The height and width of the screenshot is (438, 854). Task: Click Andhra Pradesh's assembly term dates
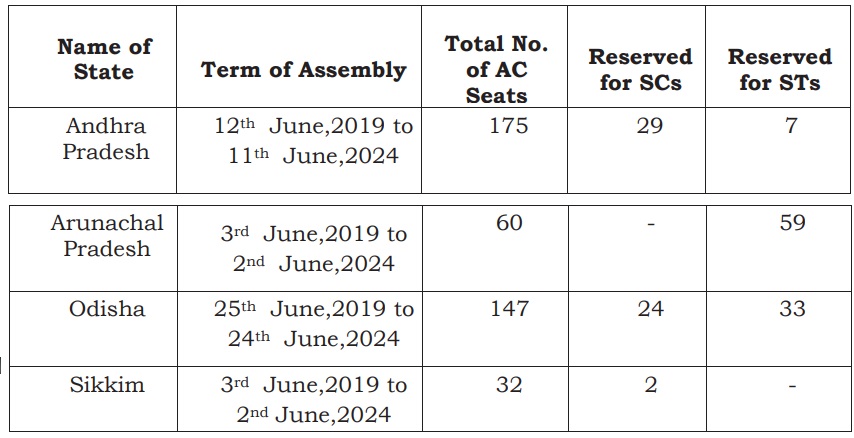click(313, 141)
